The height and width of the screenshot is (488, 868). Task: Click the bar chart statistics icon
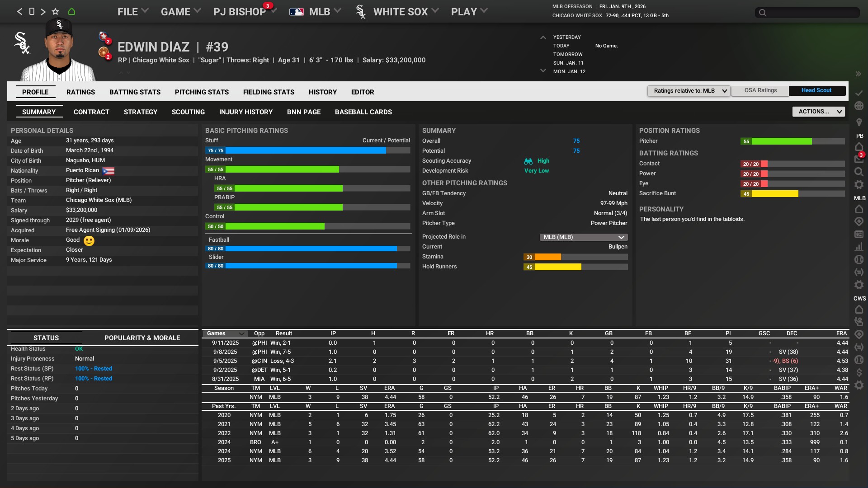[859, 247]
